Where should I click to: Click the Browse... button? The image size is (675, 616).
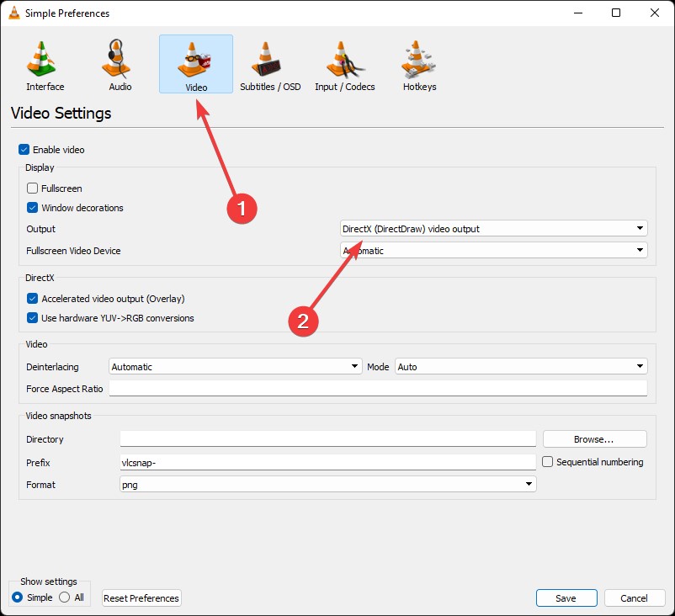point(594,439)
